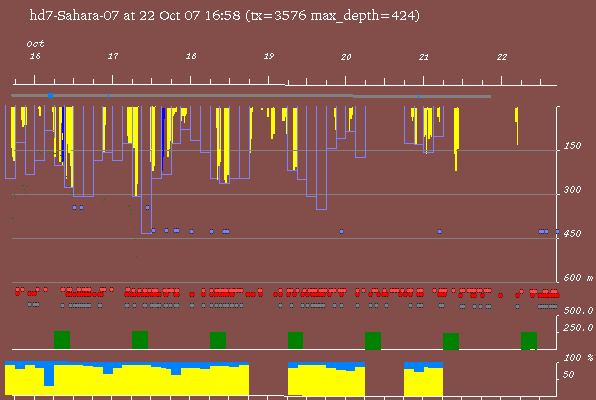
Task: Click the dark blue dive bar after Oct 17
Action: point(163,139)
